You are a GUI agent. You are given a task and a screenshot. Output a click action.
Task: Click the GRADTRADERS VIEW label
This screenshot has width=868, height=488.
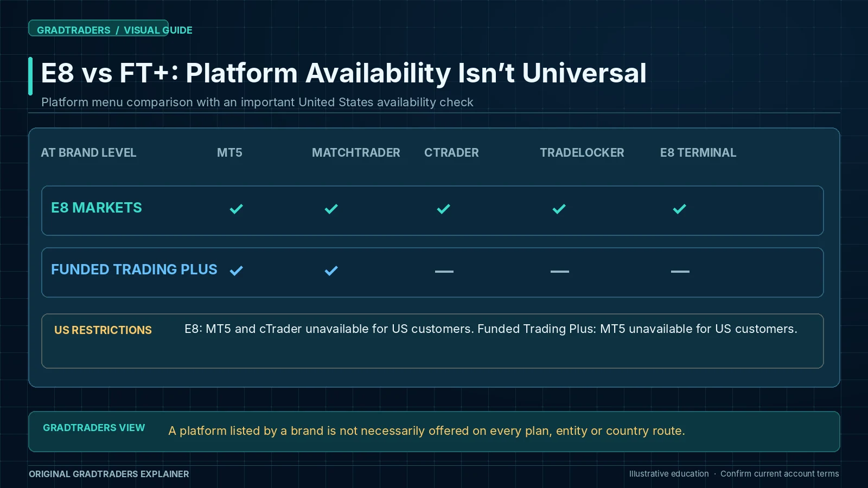[94, 428]
